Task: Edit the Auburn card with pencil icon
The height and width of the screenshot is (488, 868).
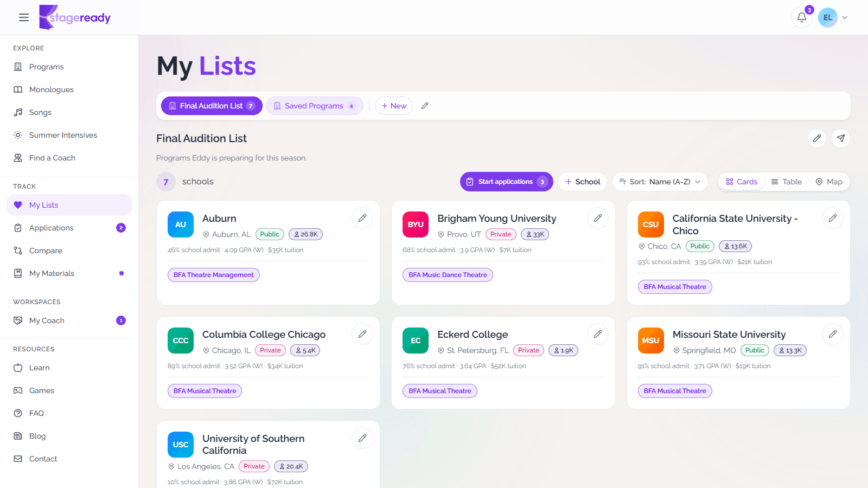Action: (x=362, y=218)
